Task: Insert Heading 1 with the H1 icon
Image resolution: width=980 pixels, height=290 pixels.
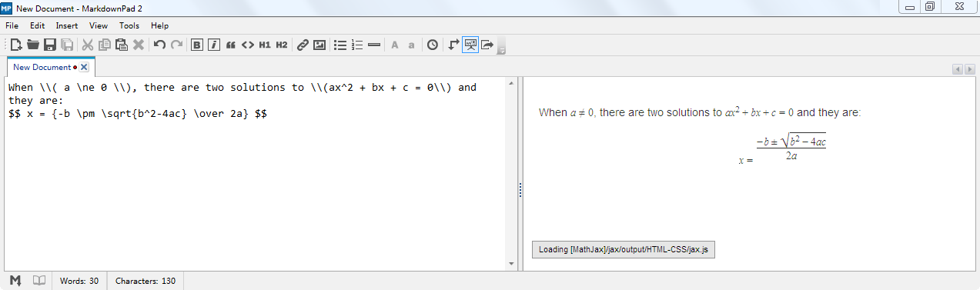Action: pos(264,45)
